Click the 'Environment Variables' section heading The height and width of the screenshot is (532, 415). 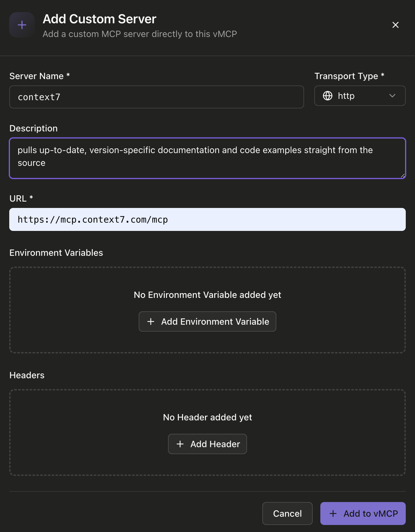tap(56, 253)
